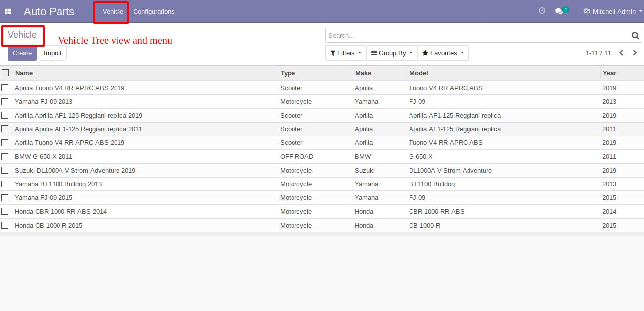
Task: Sort by the Type column header
Action: tap(316, 73)
